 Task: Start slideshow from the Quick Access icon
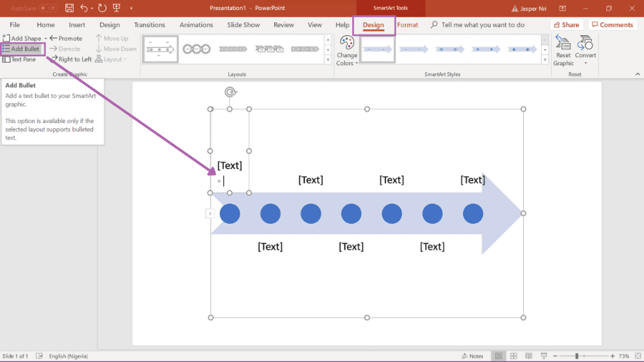pos(116,8)
